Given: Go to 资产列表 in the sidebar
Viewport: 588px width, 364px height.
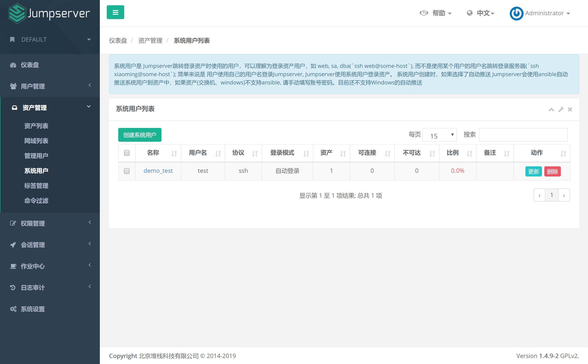Looking at the screenshot, I should pos(36,126).
